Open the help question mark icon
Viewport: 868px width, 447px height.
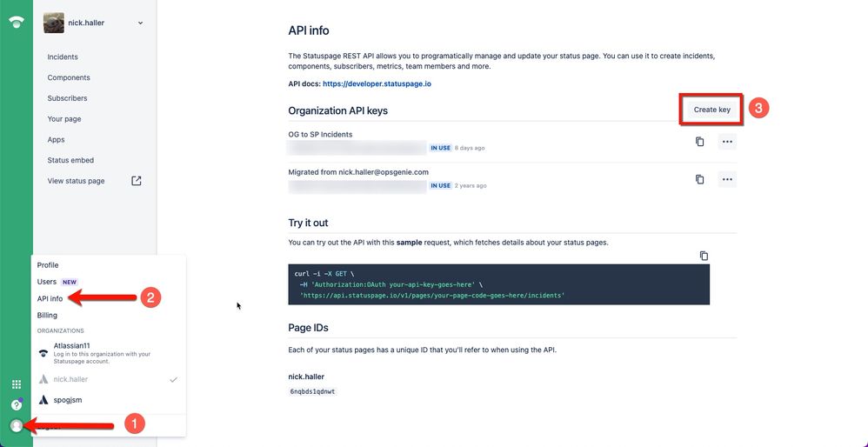17,405
